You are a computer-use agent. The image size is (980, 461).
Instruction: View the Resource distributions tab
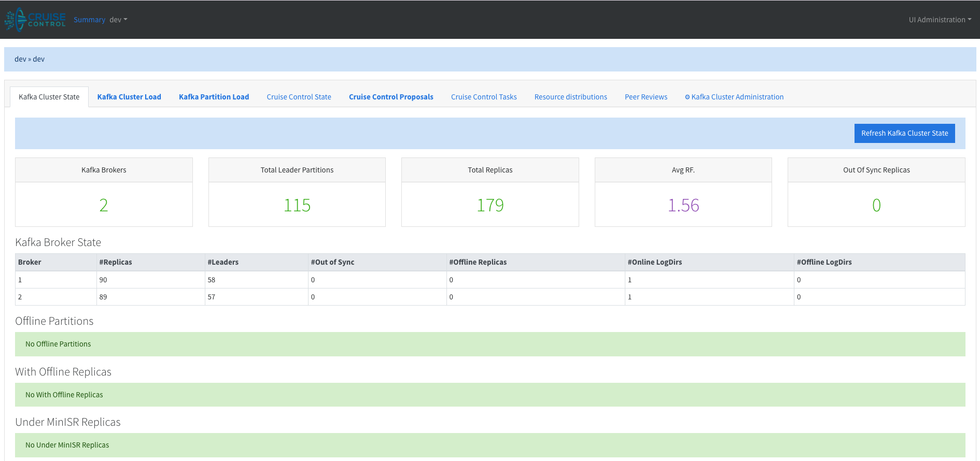(x=570, y=97)
